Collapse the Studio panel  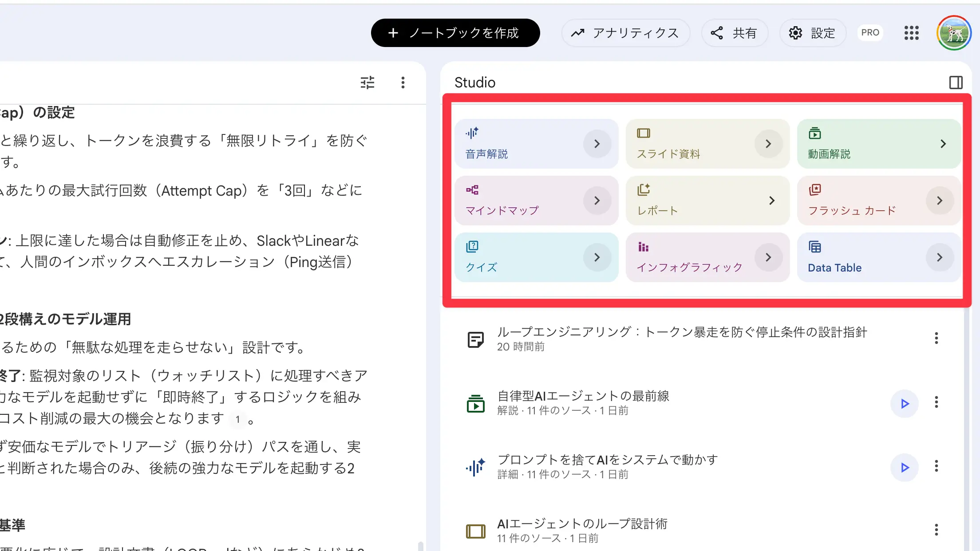coord(956,83)
